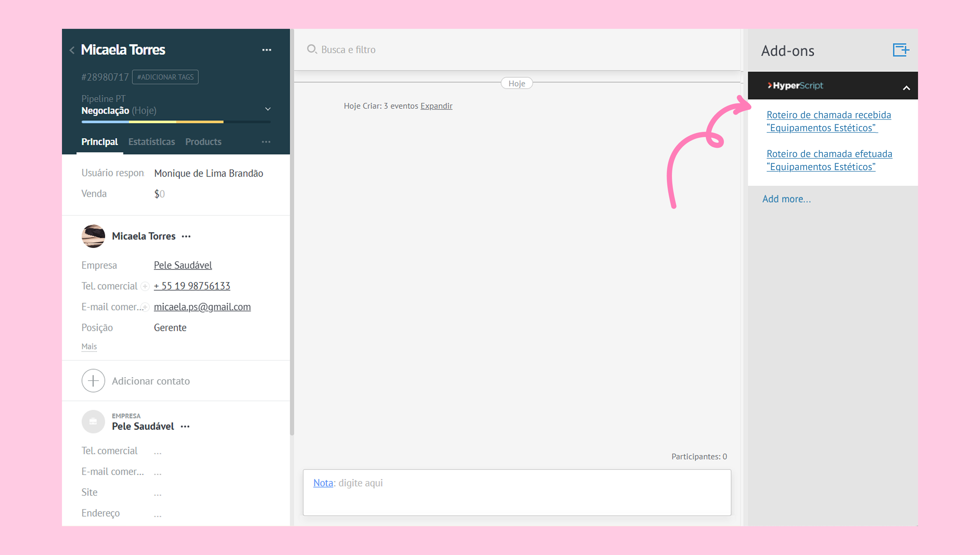Click the Expandir events link
Image resolution: width=980 pixels, height=555 pixels.
click(436, 106)
